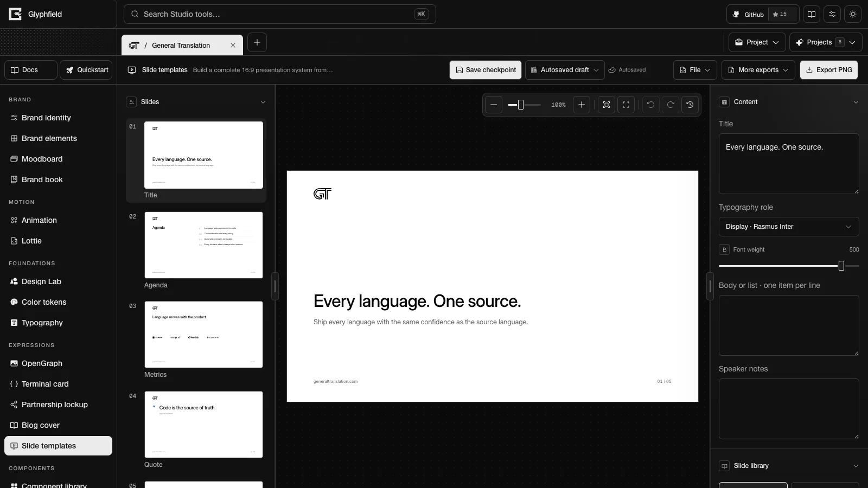Open the Typography role dropdown

789,227
